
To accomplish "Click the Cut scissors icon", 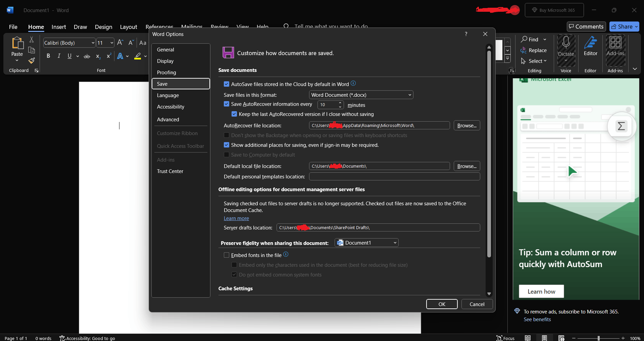I will click(x=32, y=40).
